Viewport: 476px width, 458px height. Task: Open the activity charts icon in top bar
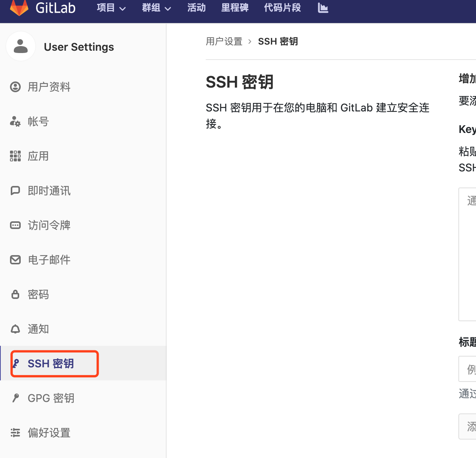[322, 8]
